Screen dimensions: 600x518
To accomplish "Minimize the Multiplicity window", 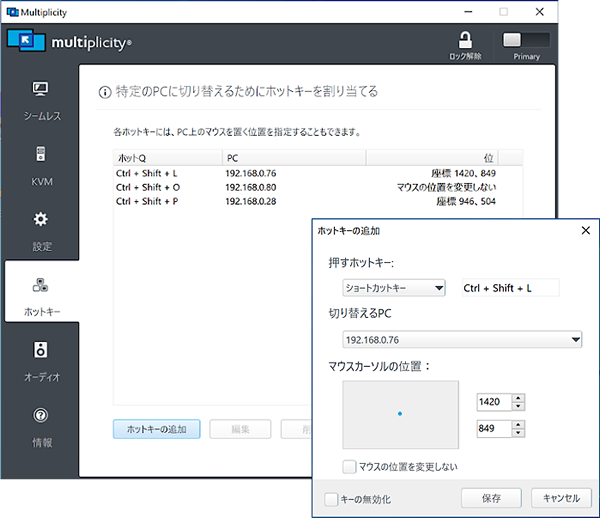I will (468, 12).
